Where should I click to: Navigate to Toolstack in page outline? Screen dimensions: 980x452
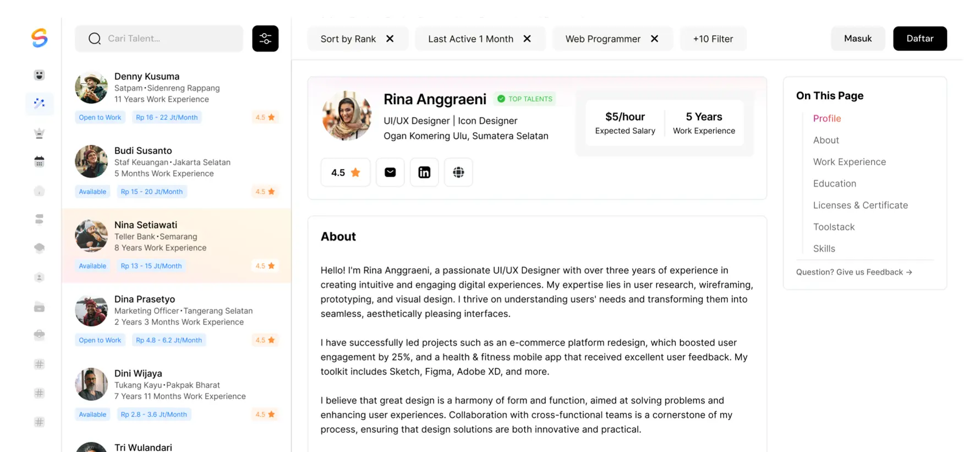(x=834, y=227)
